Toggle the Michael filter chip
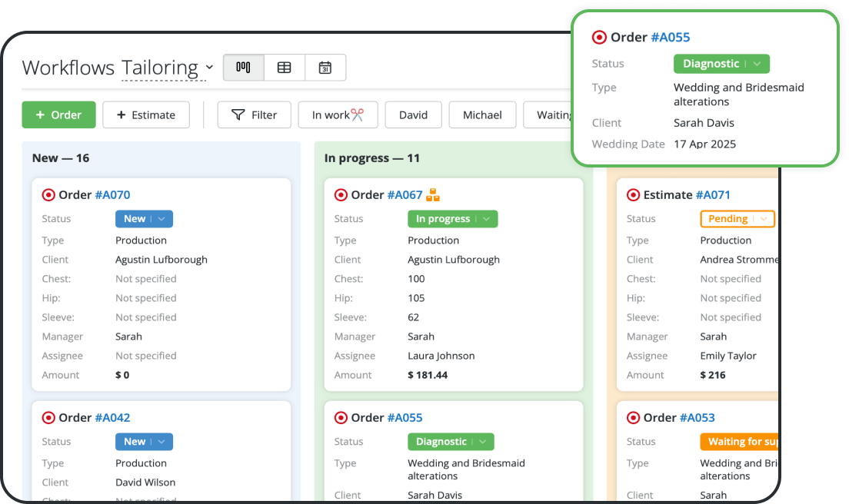Screen dimensions: 849x504 pos(482,114)
